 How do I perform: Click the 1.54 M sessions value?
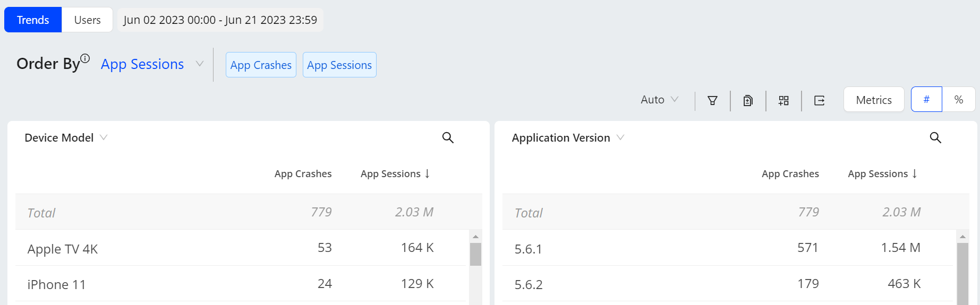point(900,248)
